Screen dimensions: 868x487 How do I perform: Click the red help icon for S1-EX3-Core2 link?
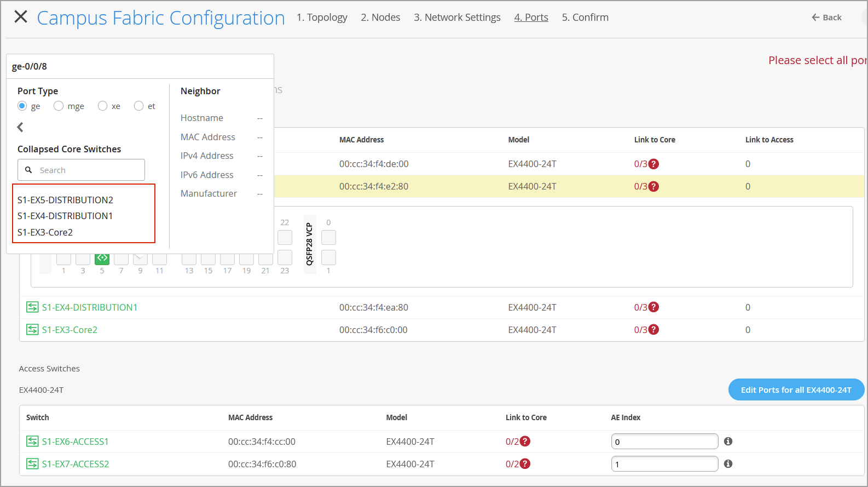pos(653,330)
